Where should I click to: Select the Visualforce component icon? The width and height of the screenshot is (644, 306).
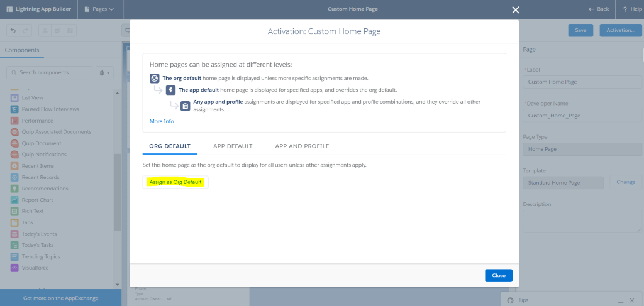[x=15, y=268]
